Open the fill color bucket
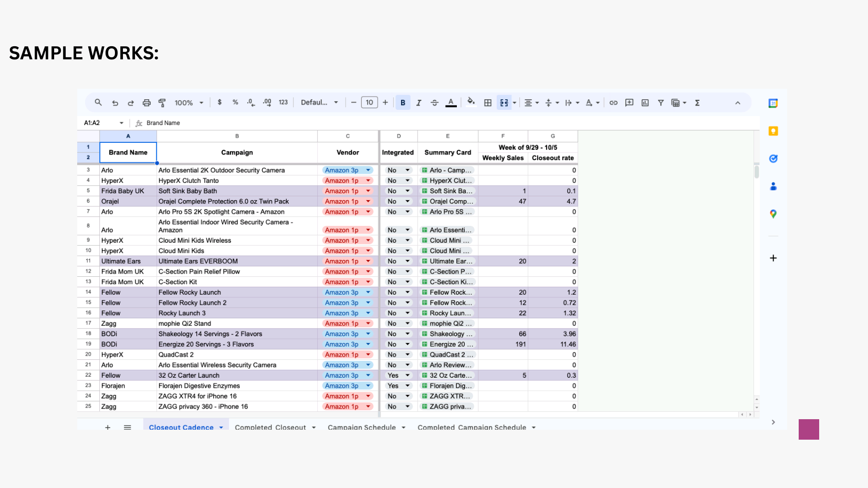Viewport: 868px width, 488px height. (471, 102)
